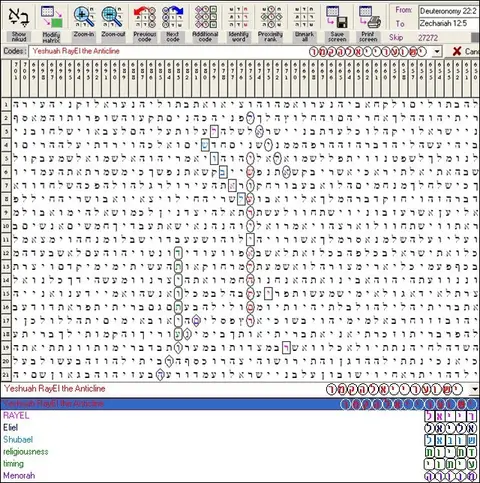
Task: Open the Proximity rank tool
Action: pos(271,17)
